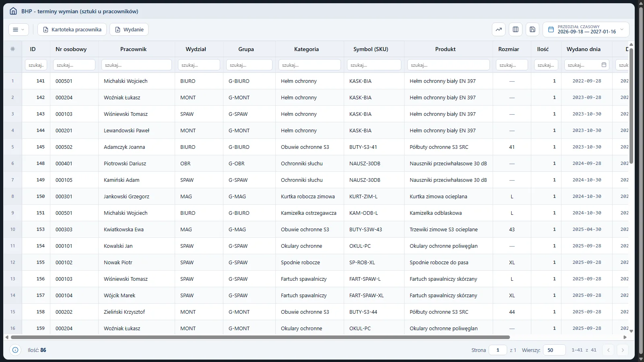Screen dimensions: 644x362
Task: Click the calendar icon in date range
Action: 551,29
